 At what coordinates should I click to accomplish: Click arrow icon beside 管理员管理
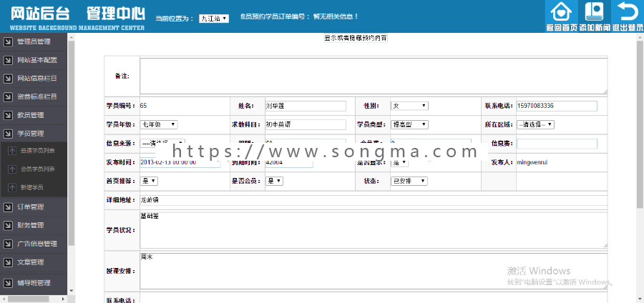click(8, 42)
